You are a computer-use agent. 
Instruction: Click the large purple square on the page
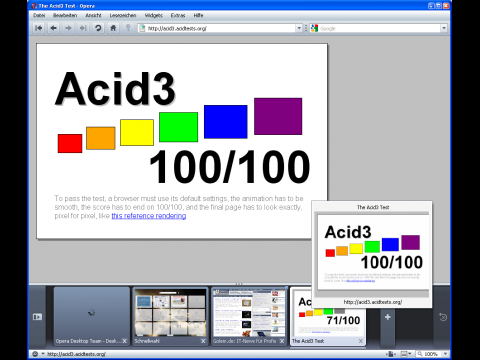(278, 116)
